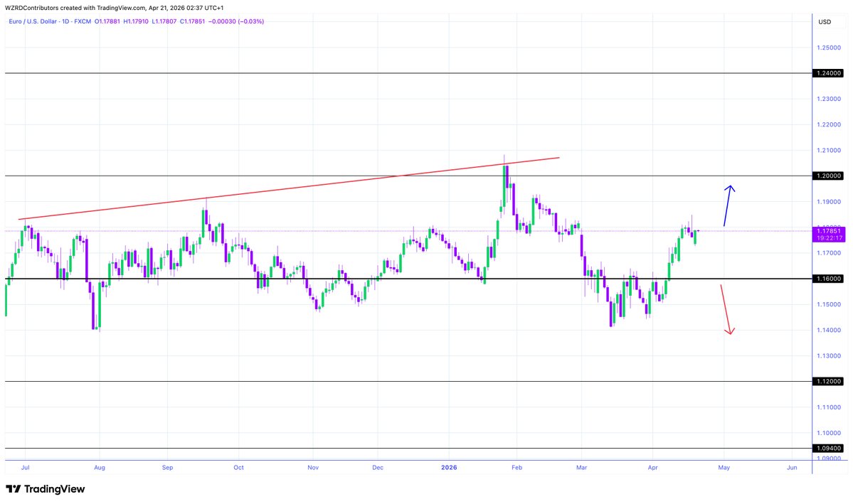
Task: Click the 1.25000 price axis label
Action: pos(829,48)
